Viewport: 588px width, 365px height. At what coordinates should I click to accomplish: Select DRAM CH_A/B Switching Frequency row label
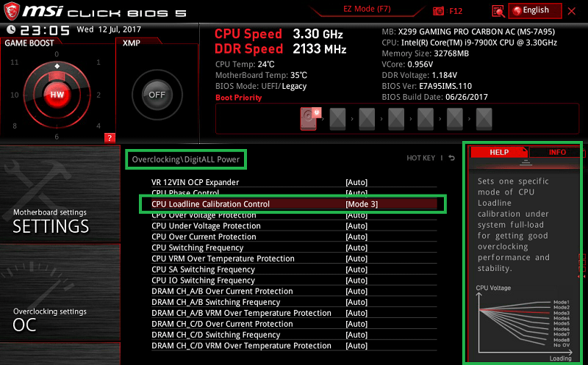[215, 302]
